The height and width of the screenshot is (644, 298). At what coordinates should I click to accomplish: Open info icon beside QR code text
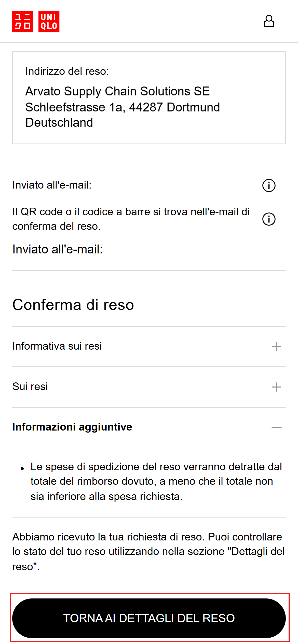point(269,219)
